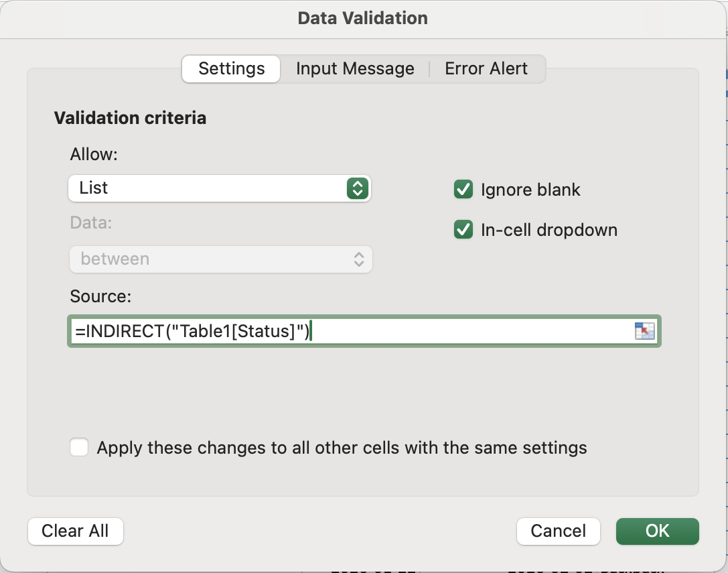Disable the In-cell dropdown checkbox
This screenshot has height=573, width=728.
tap(463, 230)
